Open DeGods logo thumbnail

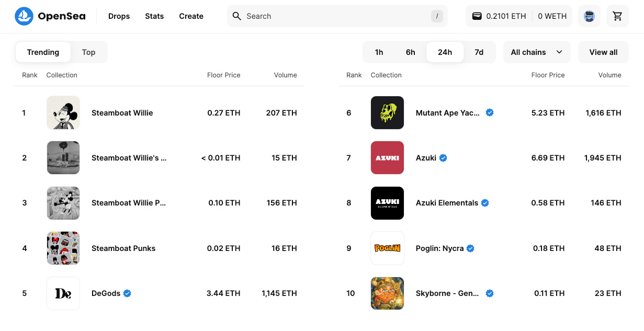point(63,293)
